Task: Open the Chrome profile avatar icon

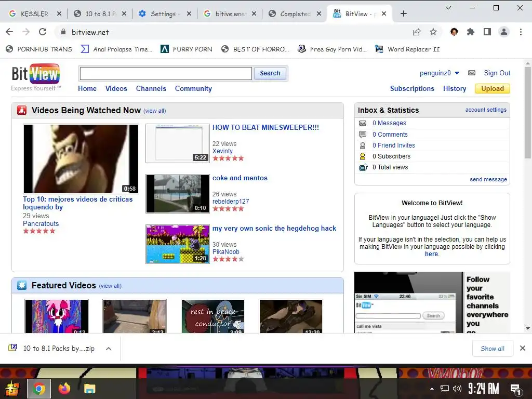Action: 504,32
